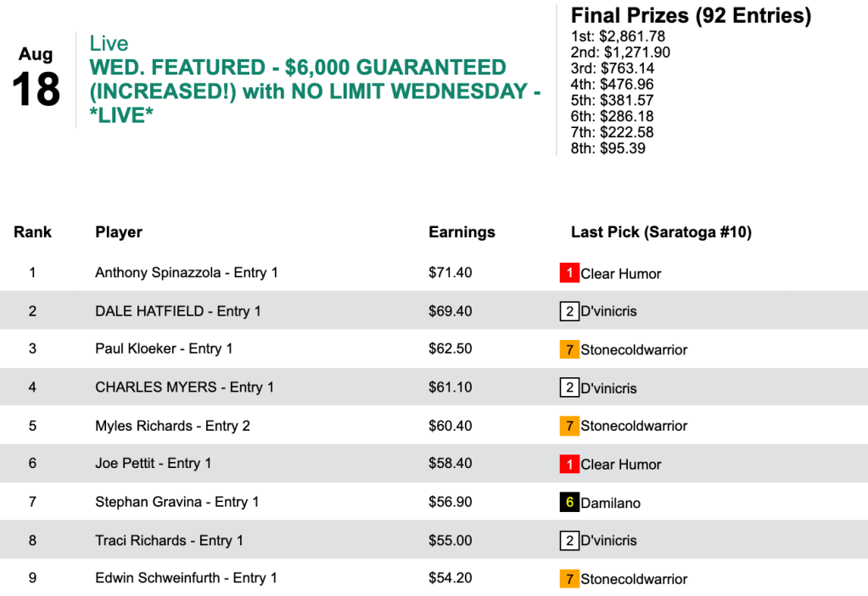Select the Player column header

coord(119,231)
